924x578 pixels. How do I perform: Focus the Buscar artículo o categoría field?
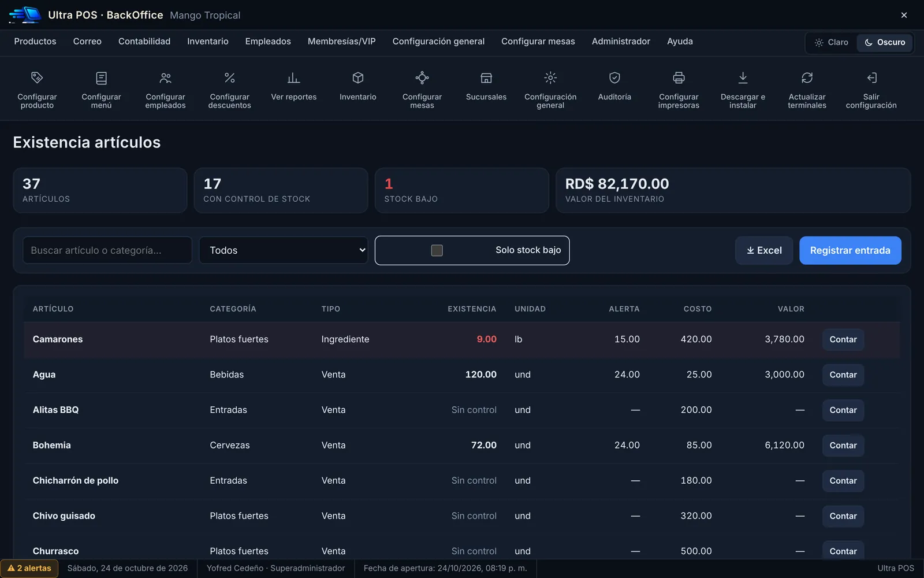click(x=107, y=250)
